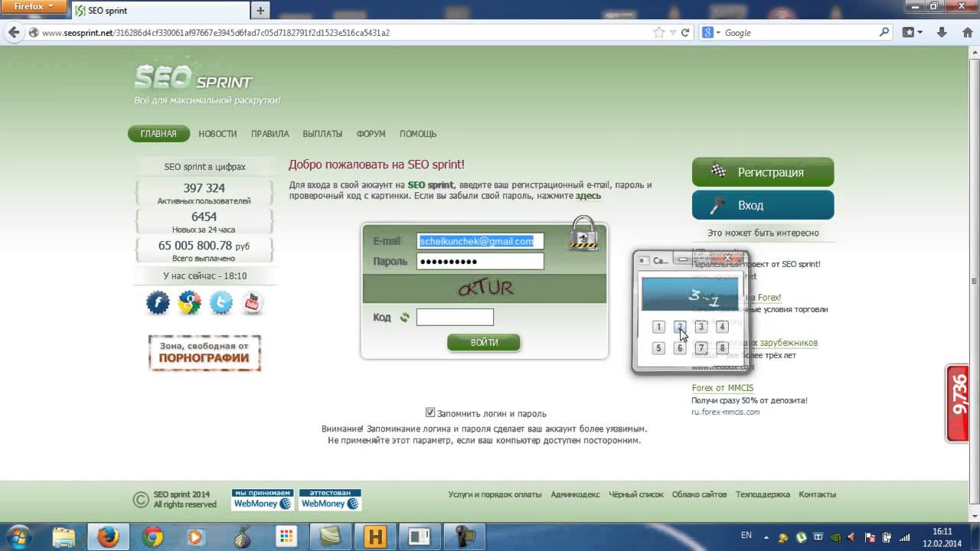The width and height of the screenshot is (980, 551).
Task: Bookmark this page with star icon
Action: [658, 33]
